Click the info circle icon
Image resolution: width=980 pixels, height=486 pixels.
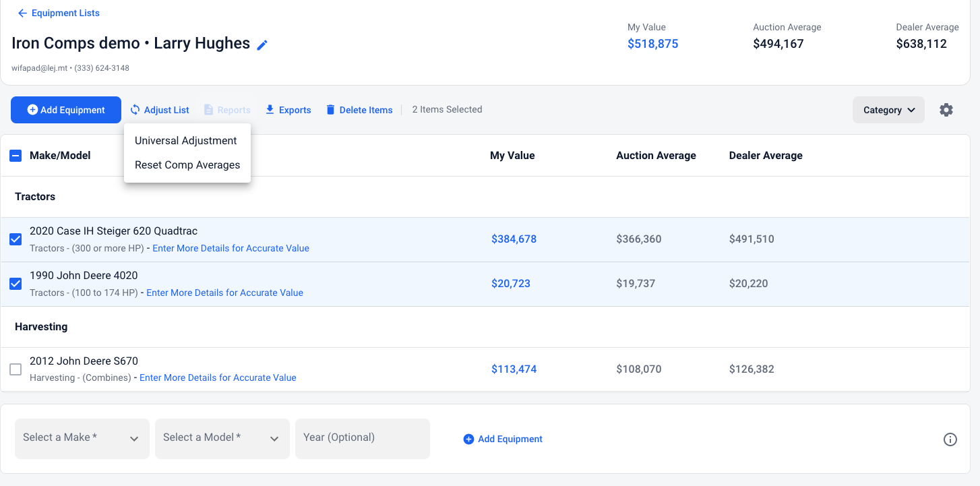(950, 439)
